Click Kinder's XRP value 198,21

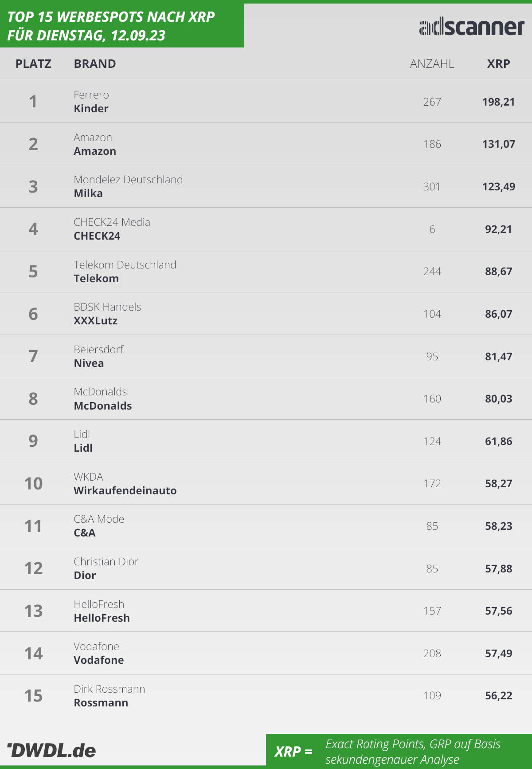coord(499,102)
